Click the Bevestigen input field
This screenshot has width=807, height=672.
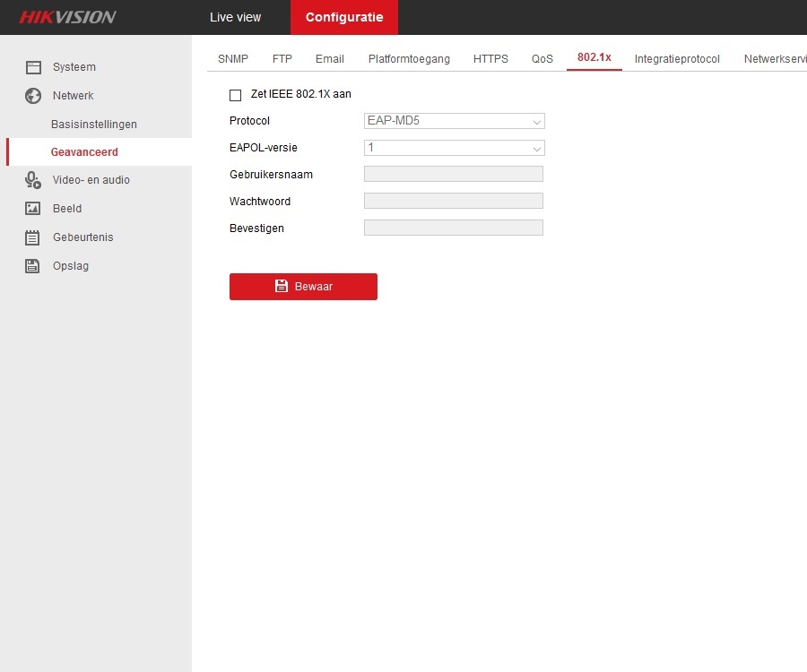click(454, 228)
